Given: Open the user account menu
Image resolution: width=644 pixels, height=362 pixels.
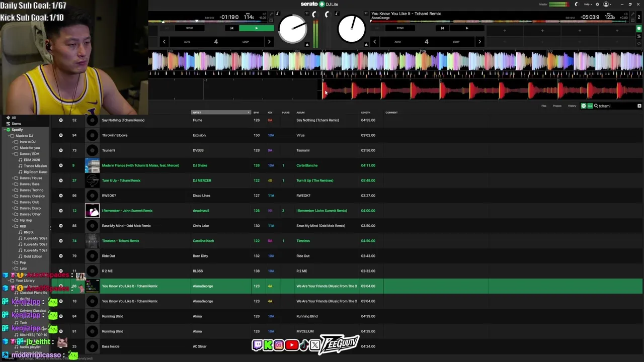Looking at the screenshot, I should pos(607,4).
